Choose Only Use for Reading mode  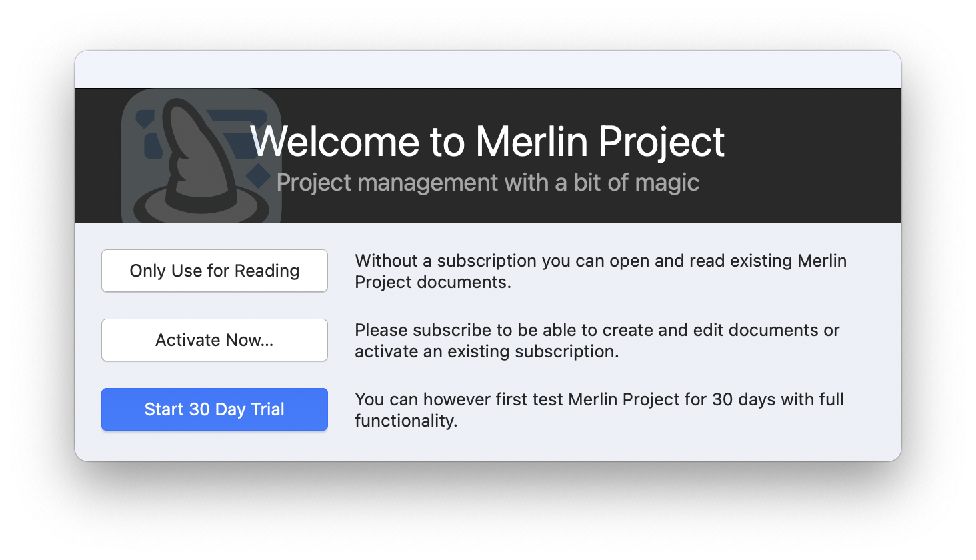click(x=214, y=271)
